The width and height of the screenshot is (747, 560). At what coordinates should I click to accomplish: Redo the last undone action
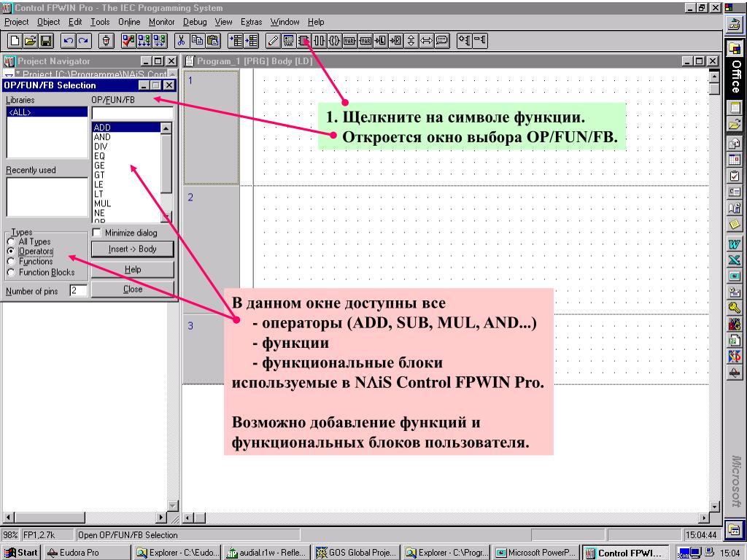tap(84, 41)
